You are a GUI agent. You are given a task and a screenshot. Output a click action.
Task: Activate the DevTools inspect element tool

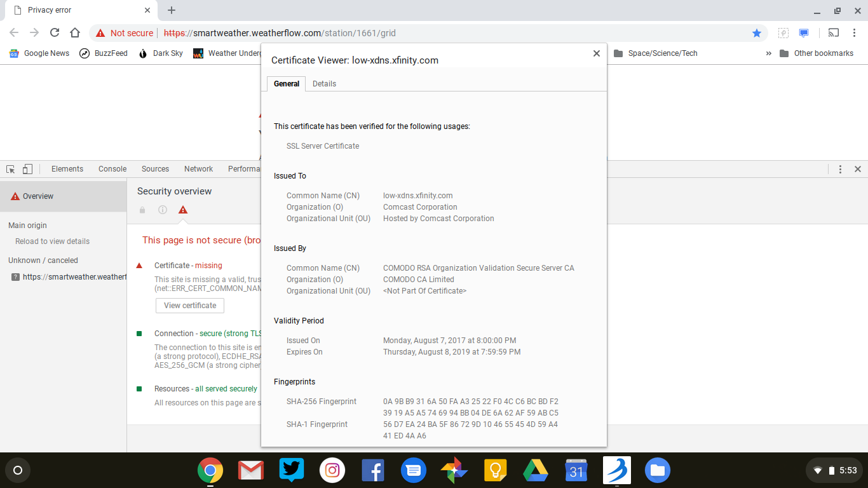point(11,169)
